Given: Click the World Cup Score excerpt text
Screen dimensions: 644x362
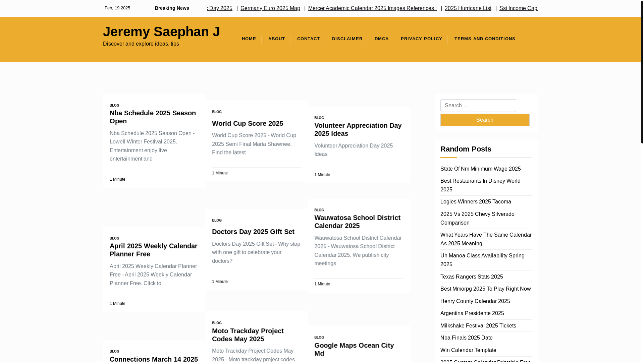Looking at the screenshot, I should click(254, 144).
